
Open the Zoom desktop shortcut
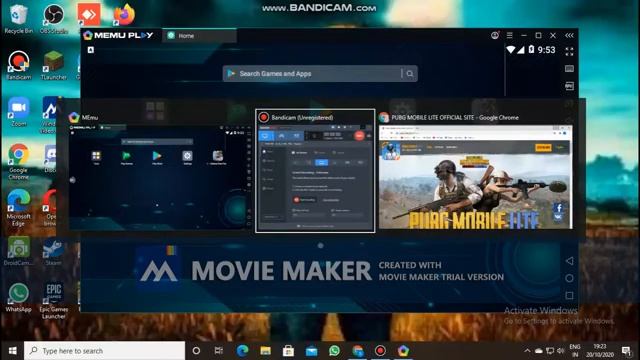tap(18, 111)
